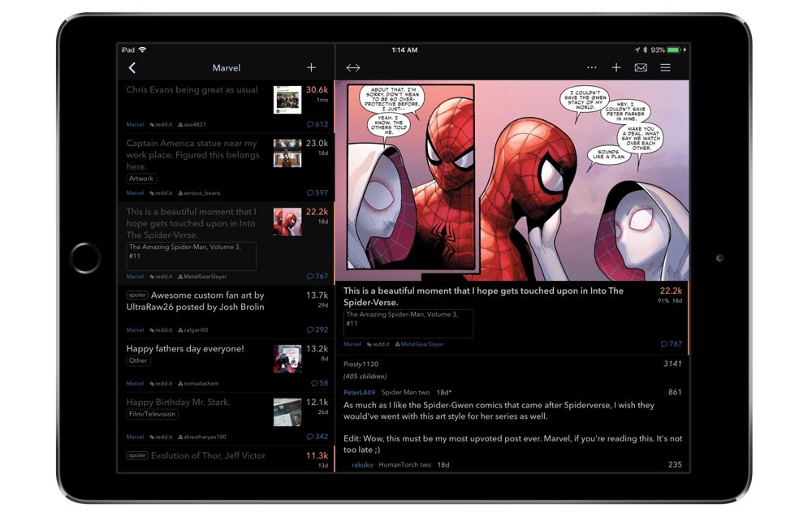Select post 'Happy Birthday Mr. Stark.'
The height and width of the screenshot is (517, 812).
tap(178, 402)
